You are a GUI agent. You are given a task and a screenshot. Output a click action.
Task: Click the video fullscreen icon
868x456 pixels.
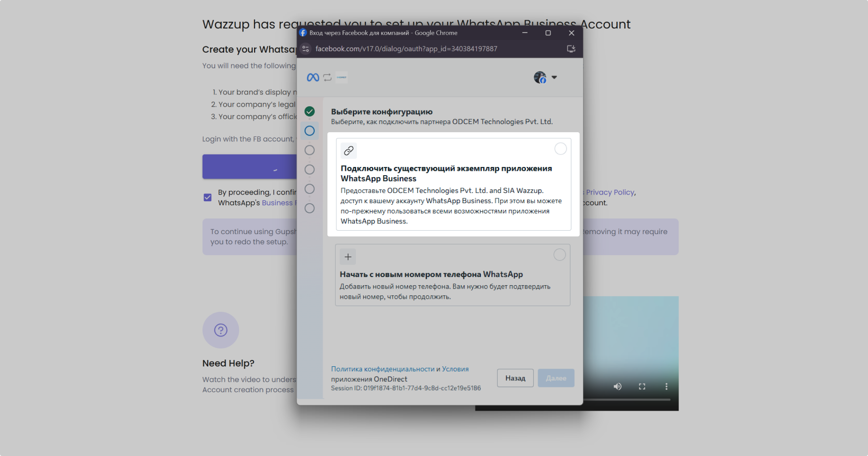click(642, 387)
